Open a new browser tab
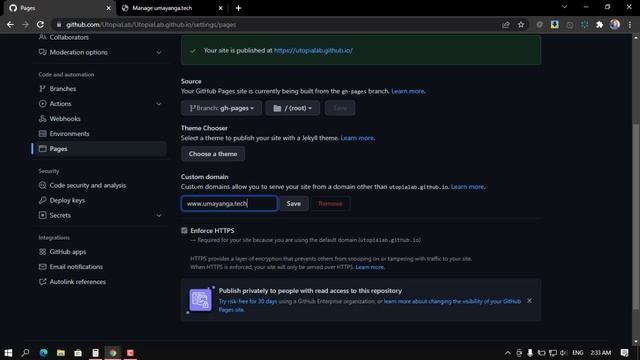This screenshot has width=640, height=360. pyautogui.click(x=238, y=8)
